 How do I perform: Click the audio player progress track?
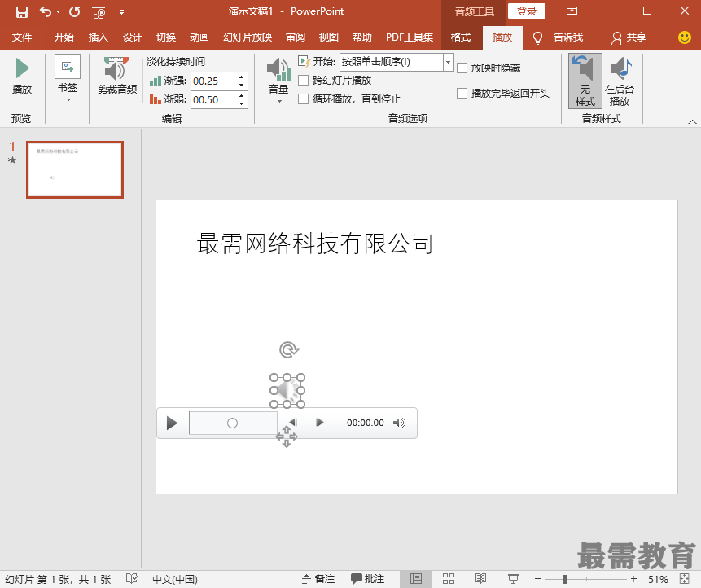[x=233, y=423]
